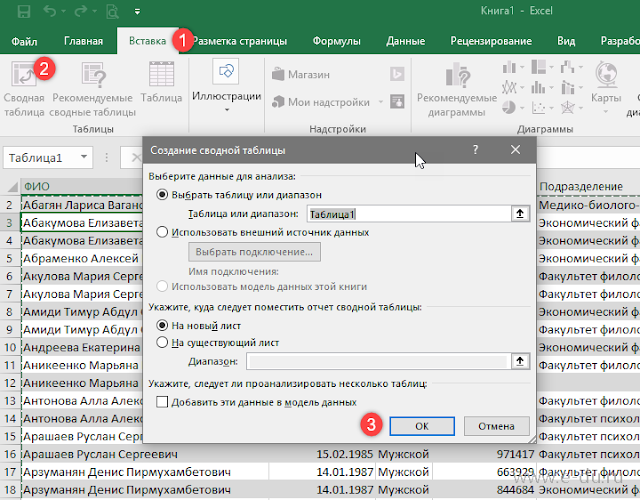Click the Save icon in quick access toolbar

(x=24, y=11)
